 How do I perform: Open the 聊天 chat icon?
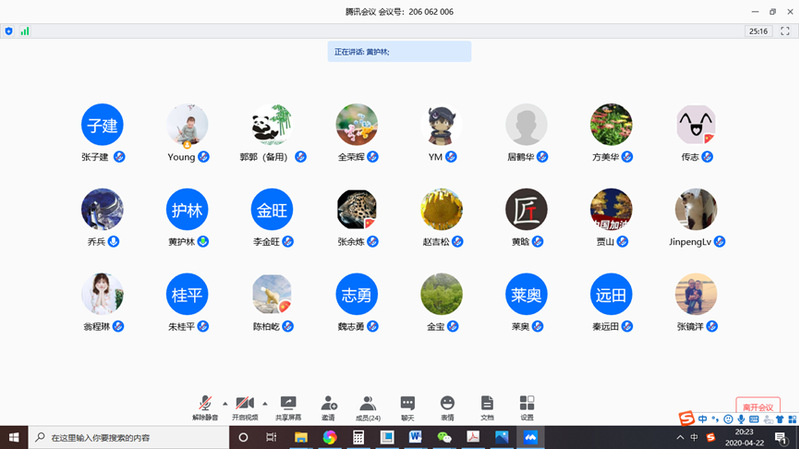[x=407, y=405]
